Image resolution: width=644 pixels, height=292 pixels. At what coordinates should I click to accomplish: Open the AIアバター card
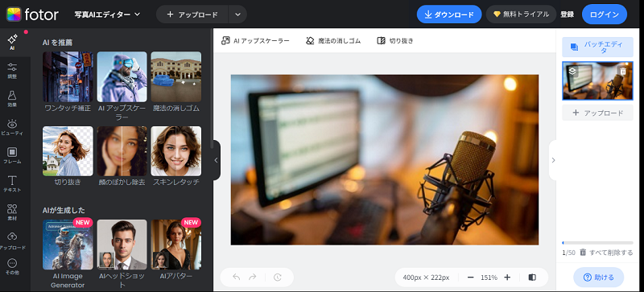coord(176,245)
